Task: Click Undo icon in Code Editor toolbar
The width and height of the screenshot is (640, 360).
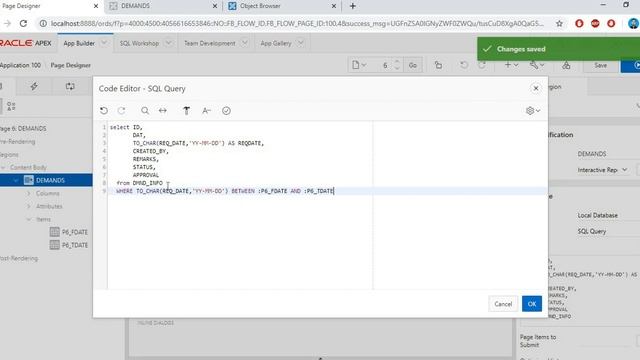Action: click(104, 111)
